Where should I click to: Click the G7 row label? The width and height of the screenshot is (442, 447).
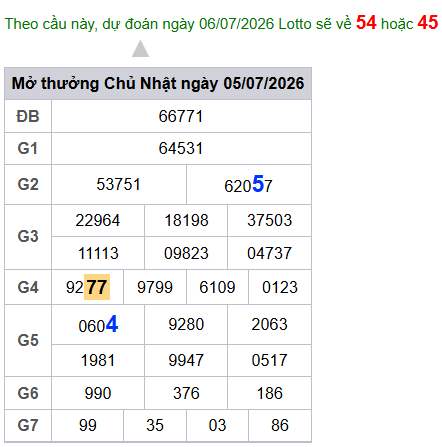28,425
